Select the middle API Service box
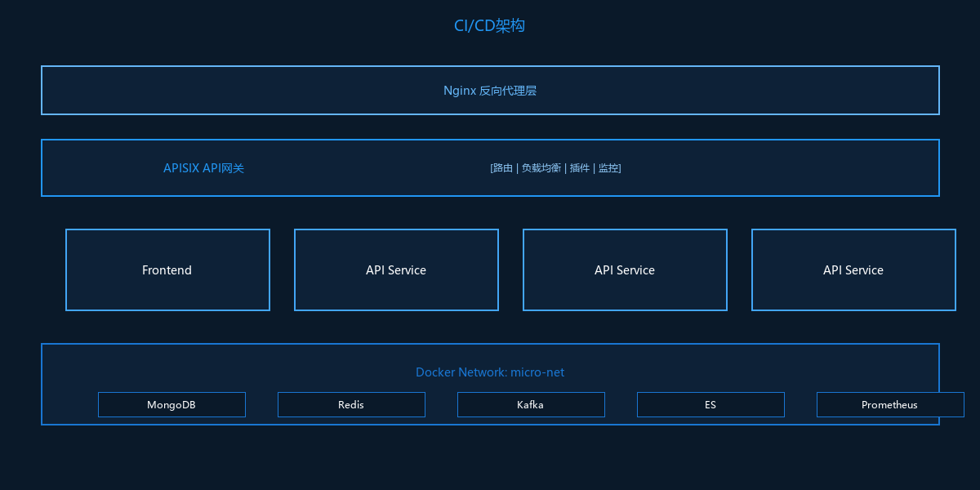The height and width of the screenshot is (490, 980). [625, 269]
